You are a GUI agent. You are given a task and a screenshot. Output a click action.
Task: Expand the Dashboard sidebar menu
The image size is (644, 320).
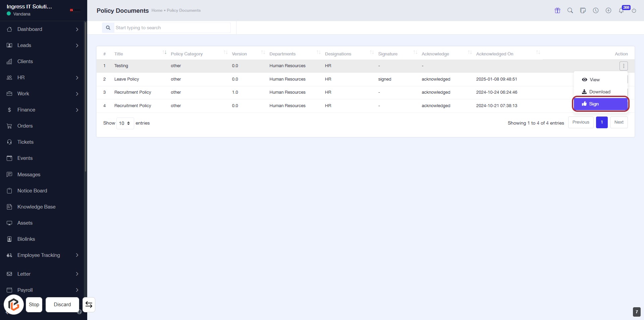(x=43, y=29)
